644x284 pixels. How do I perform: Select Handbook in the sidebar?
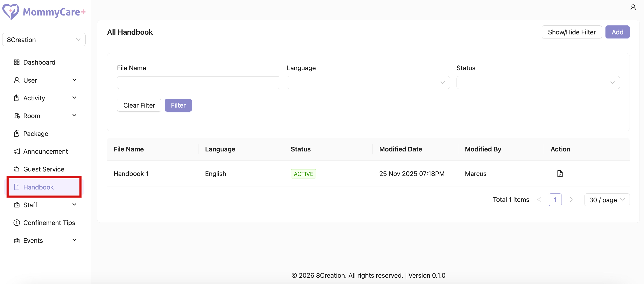(39, 187)
